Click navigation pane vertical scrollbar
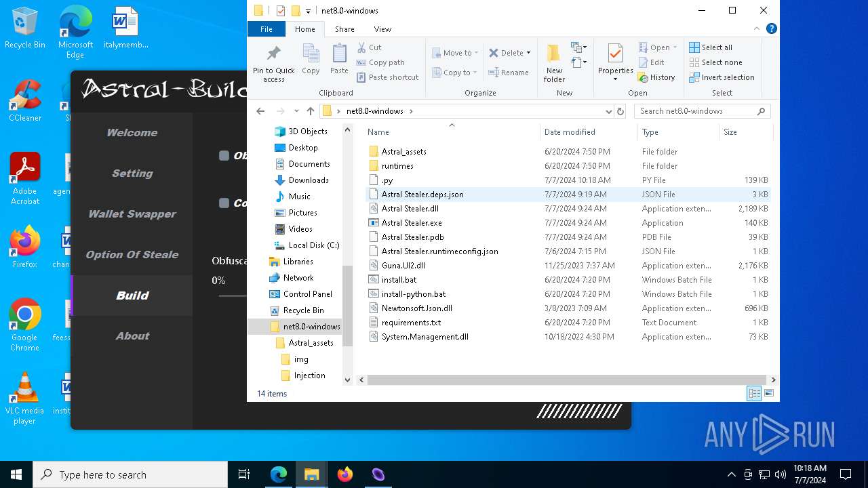The height and width of the screenshot is (488, 868). pyautogui.click(x=348, y=305)
